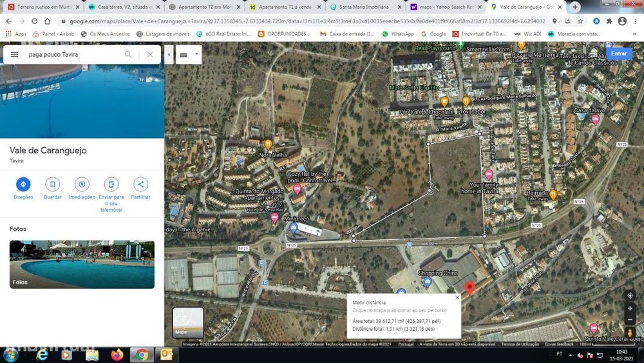Reload the page button

35,21
